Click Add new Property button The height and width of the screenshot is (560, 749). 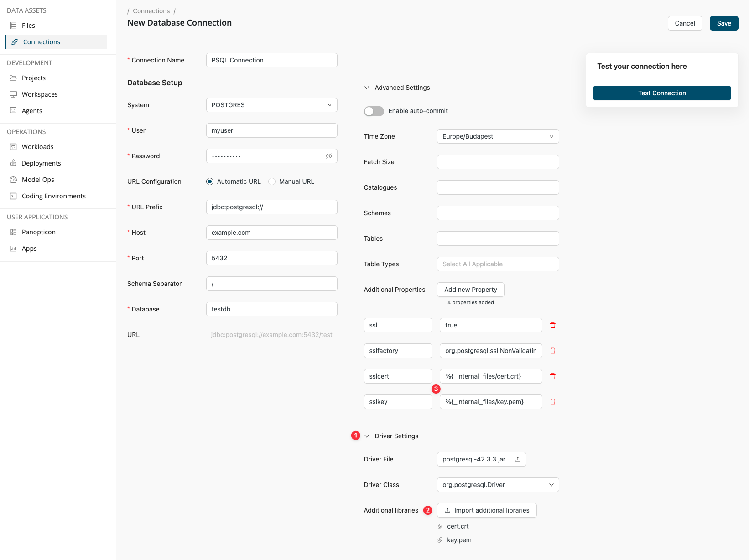[470, 290]
